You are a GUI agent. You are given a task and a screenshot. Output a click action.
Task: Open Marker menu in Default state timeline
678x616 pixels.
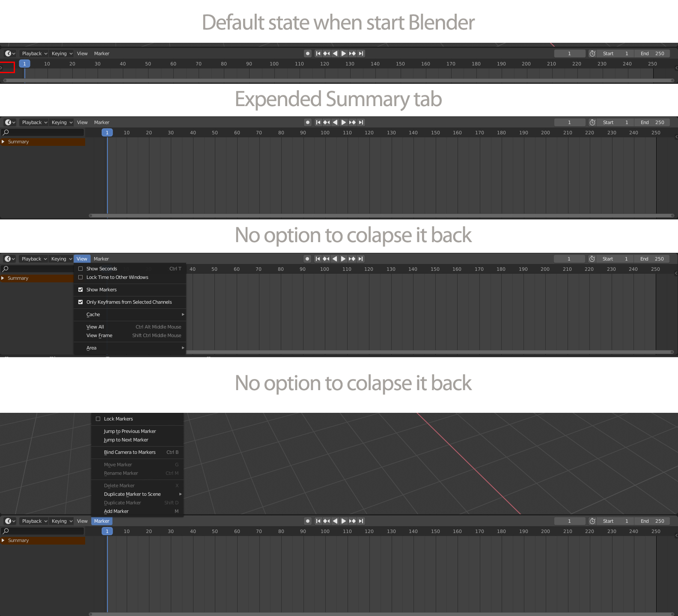101,53
